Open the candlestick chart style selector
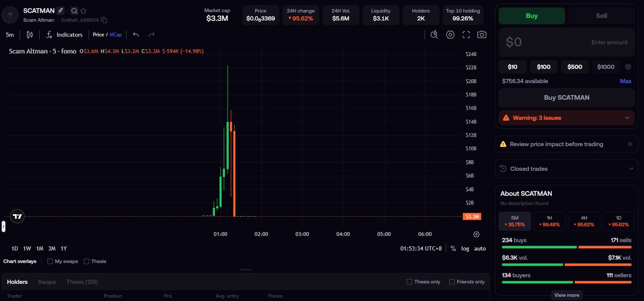644x301 pixels. pos(30,35)
